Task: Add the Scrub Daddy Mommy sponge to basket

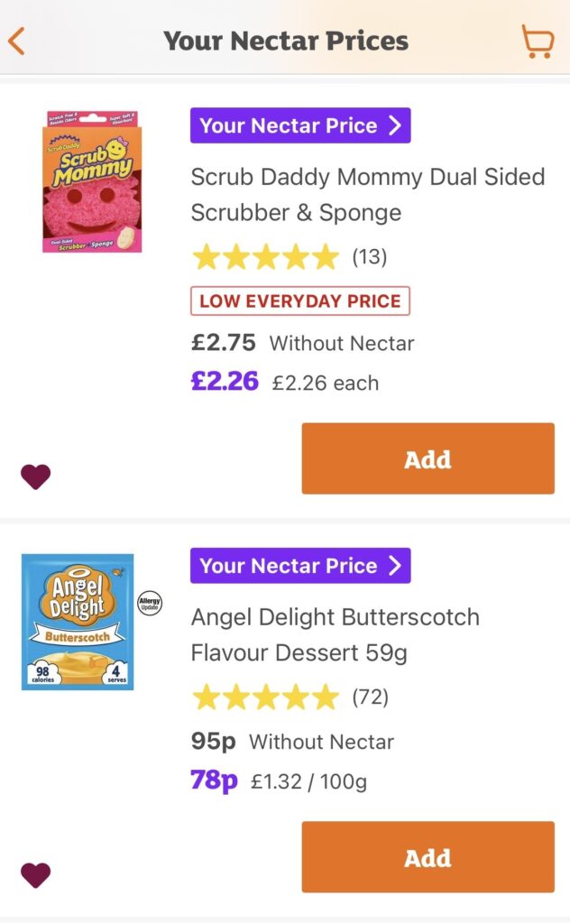Action: (427, 458)
